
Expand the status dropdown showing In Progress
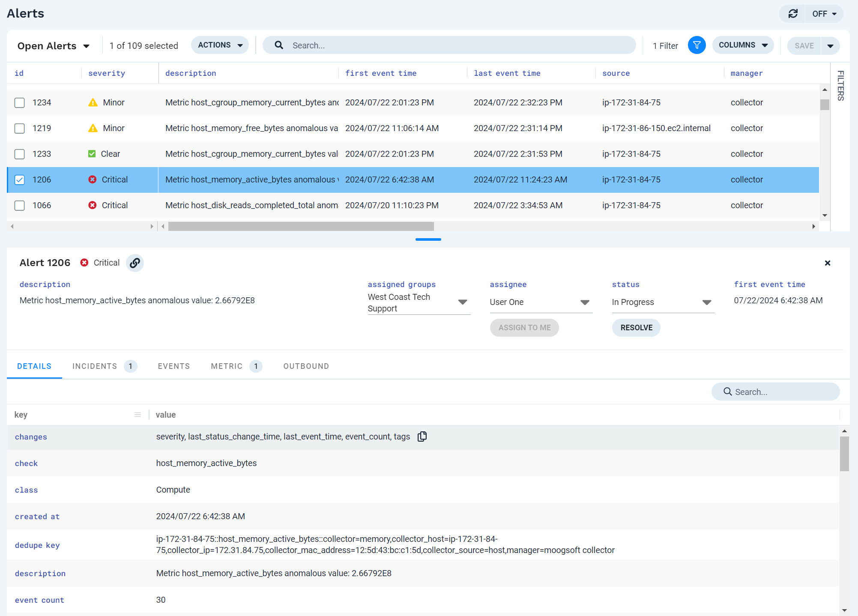coord(706,302)
